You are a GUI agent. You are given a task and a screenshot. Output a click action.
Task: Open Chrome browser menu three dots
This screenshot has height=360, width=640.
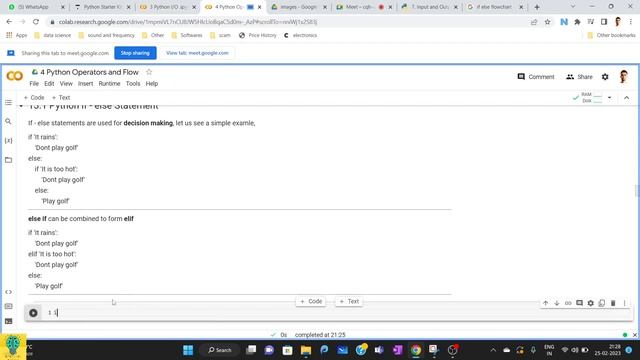tap(631, 22)
